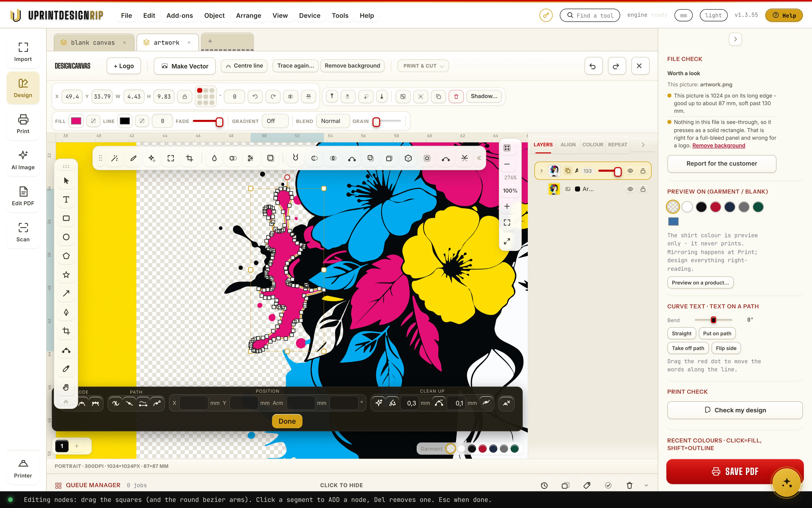
Task: Open the magic wand tool in floating toolbar
Action: 115,158
